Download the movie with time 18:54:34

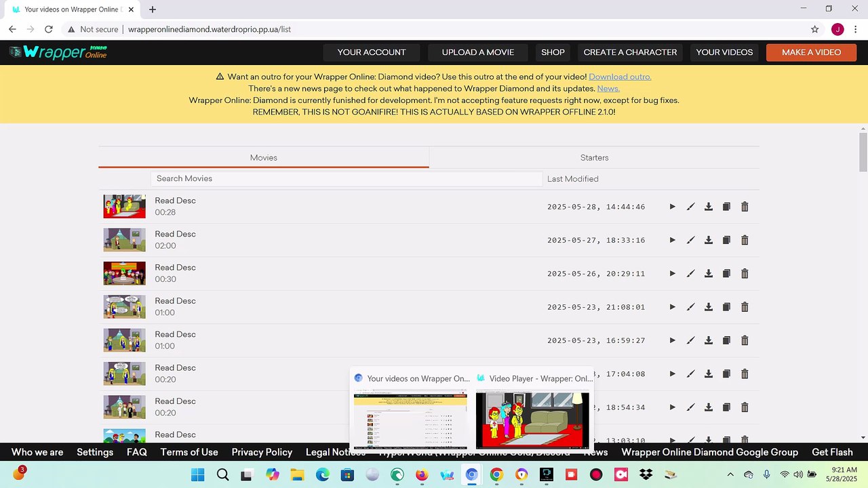tap(709, 407)
